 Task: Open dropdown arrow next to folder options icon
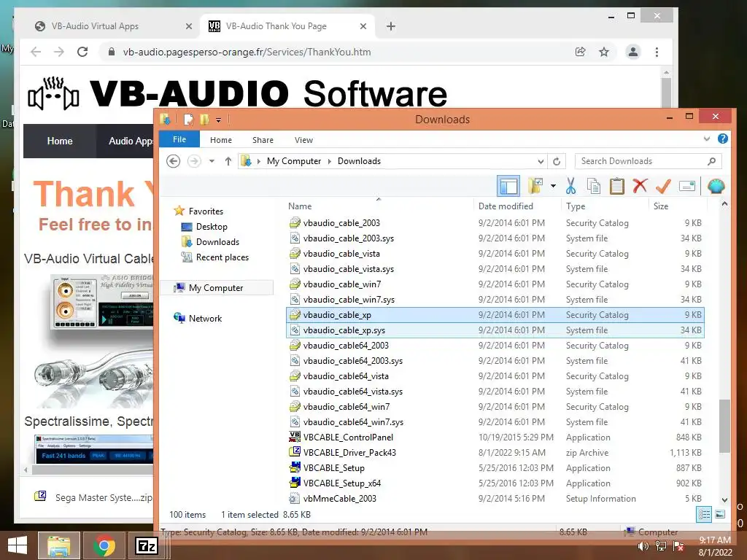point(553,186)
